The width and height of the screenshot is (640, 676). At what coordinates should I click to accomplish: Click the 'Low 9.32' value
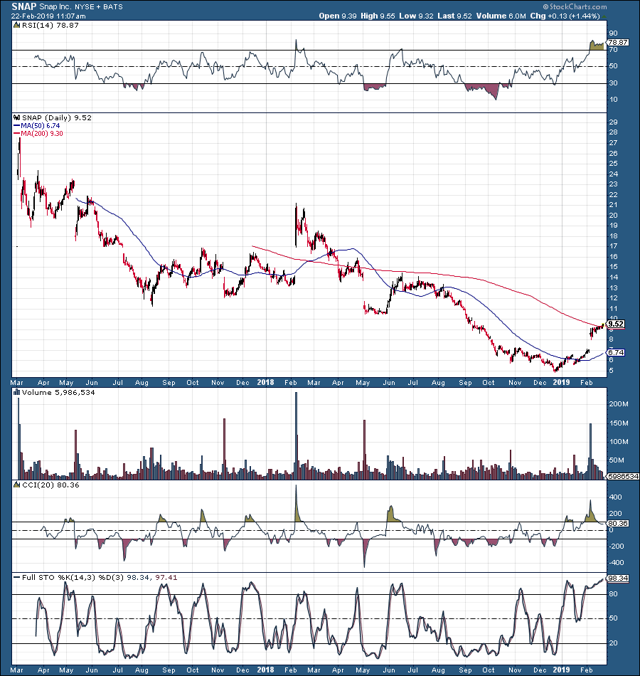[416, 16]
